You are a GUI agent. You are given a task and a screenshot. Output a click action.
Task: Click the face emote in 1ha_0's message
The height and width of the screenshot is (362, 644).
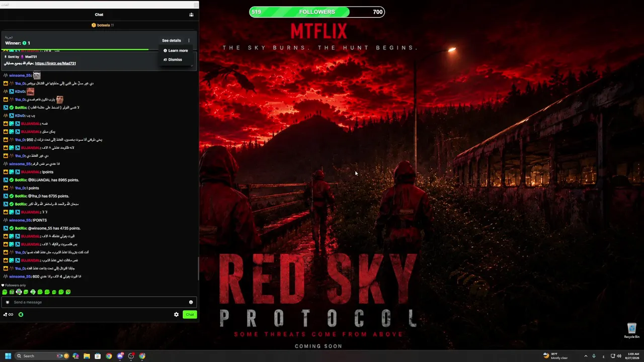point(60,100)
